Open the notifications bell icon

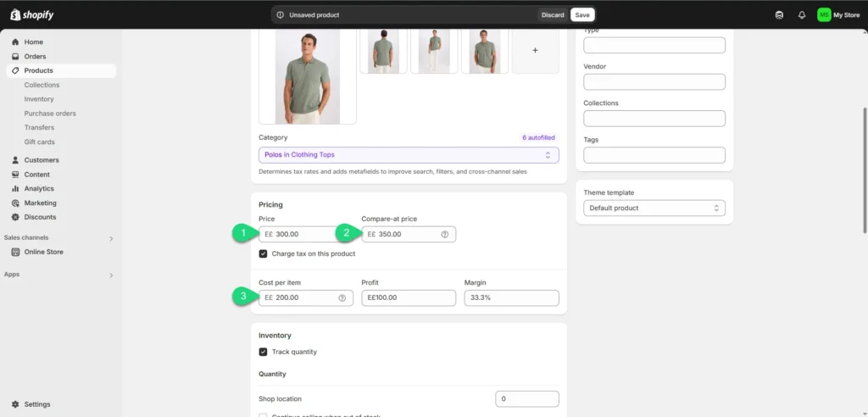[x=801, y=14]
